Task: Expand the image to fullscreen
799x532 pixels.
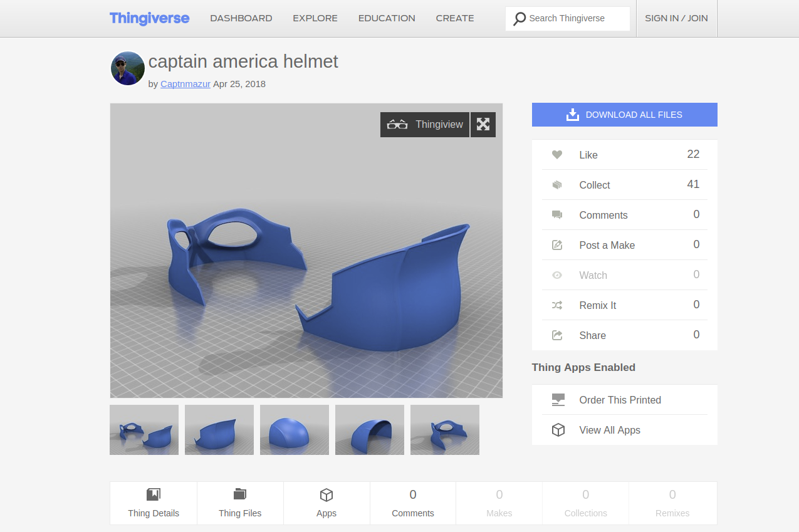Action: click(483, 124)
